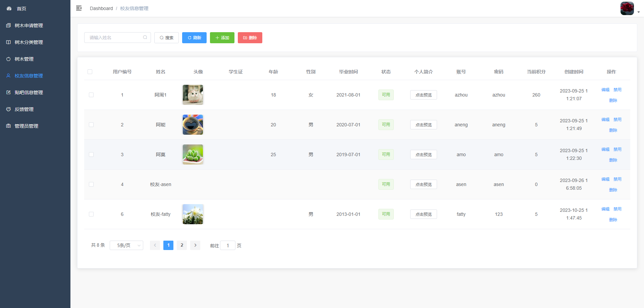
Task: Collapse the sidebar with the hamburger icon
Action: tap(79, 8)
